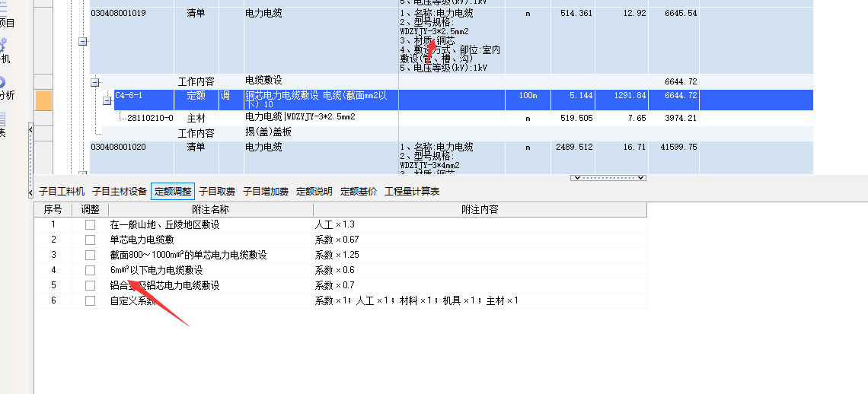Click the 附注名称 column header
Image resolution: width=868 pixels, height=394 pixels.
(x=211, y=210)
